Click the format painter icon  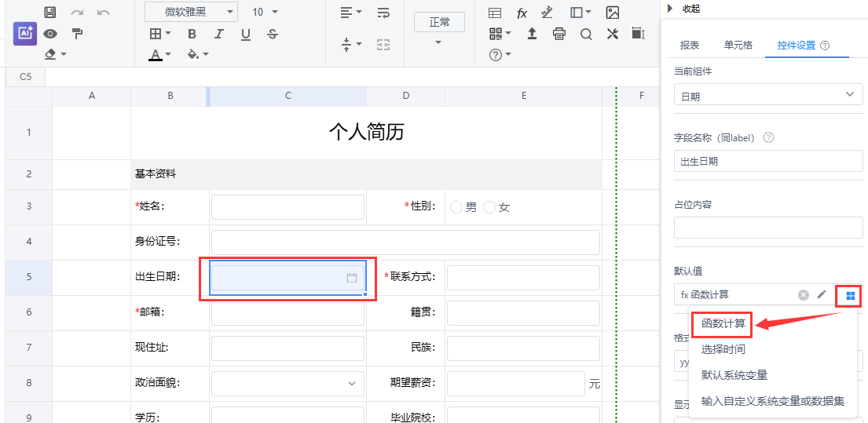[x=77, y=33]
